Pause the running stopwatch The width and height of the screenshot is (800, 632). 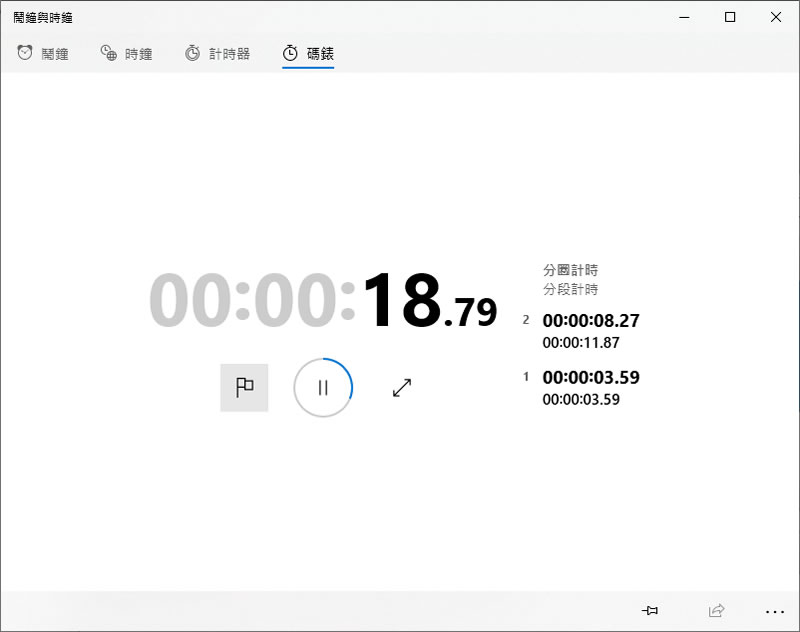pyautogui.click(x=323, y=388)
